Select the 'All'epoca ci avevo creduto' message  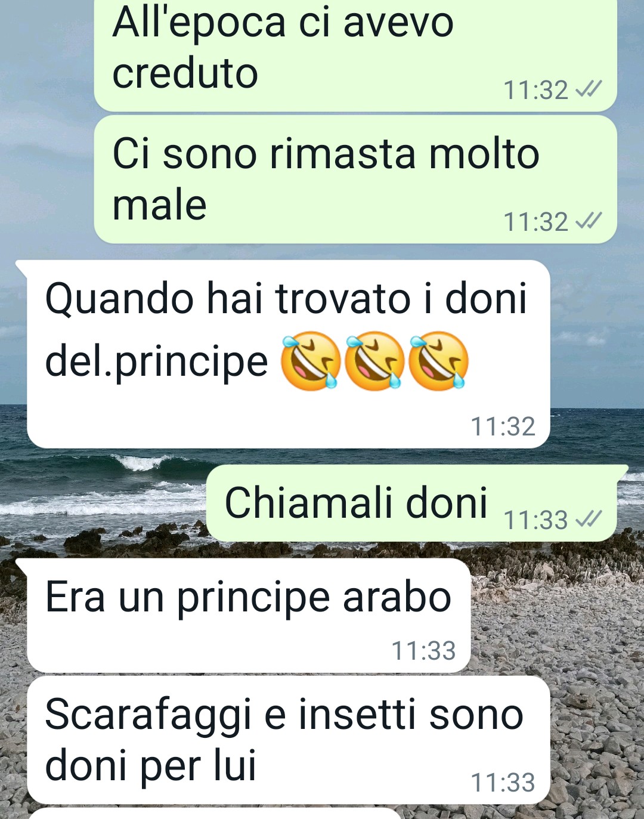[x=355, y=55]
